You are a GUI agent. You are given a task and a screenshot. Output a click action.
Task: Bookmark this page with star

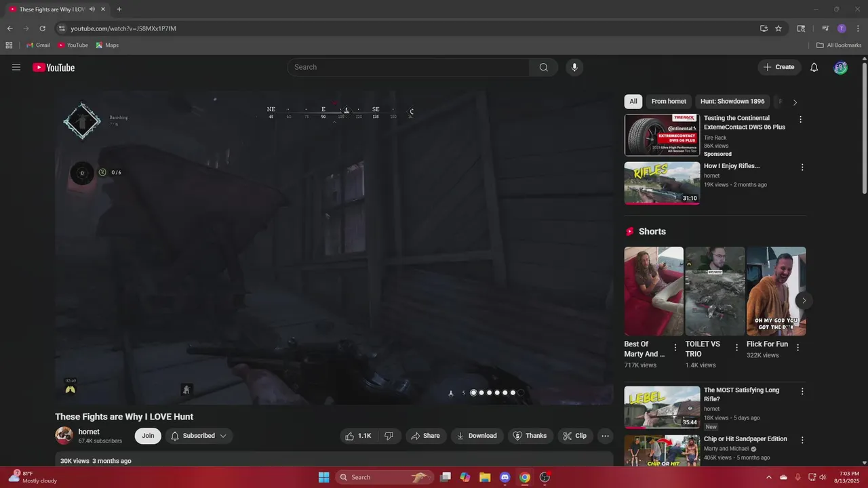coord(778,28)
